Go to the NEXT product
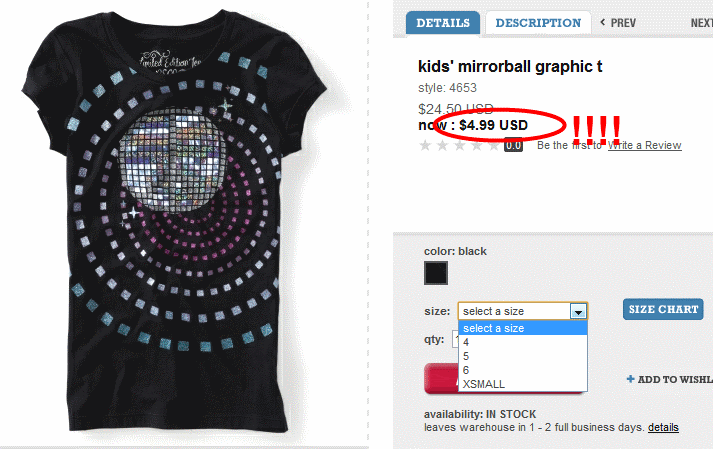 coord(701,22)
